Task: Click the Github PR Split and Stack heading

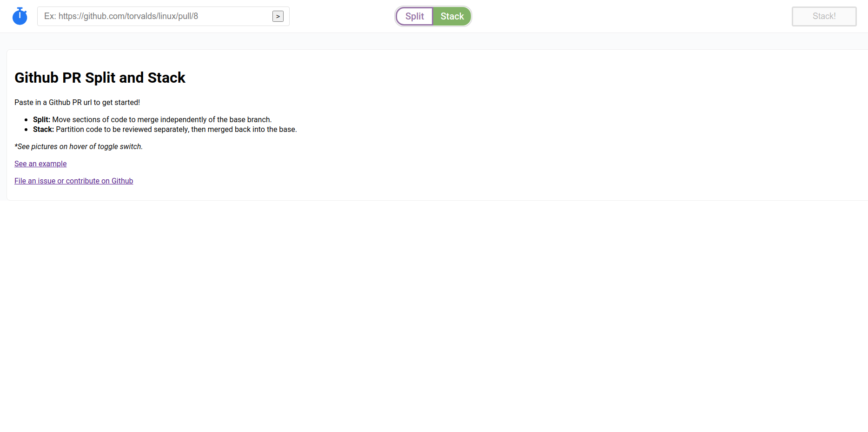Action: click(x=100, y=78)
